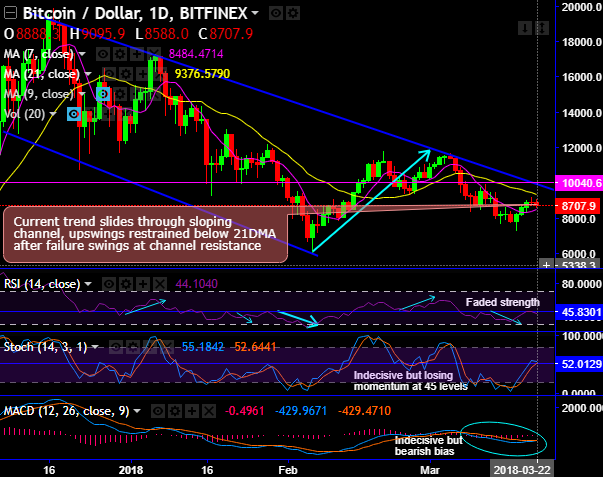Open MACD settings gear

click(x=175, y=411)
